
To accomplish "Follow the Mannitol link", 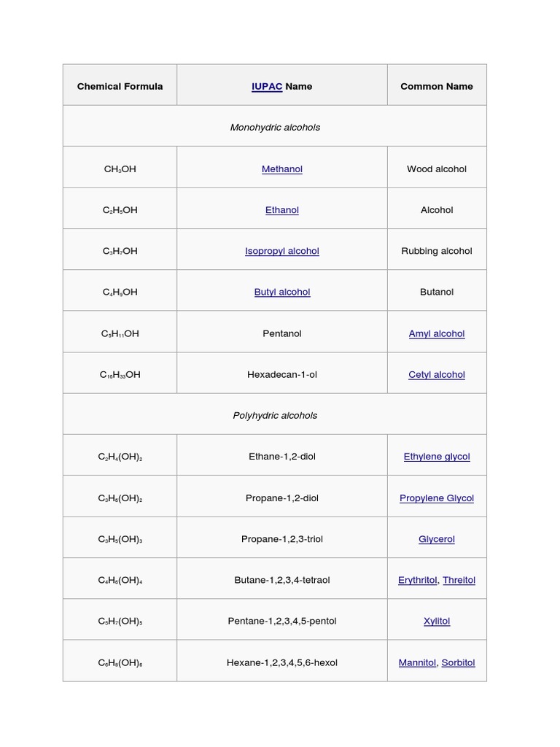I will coord(417,662).
